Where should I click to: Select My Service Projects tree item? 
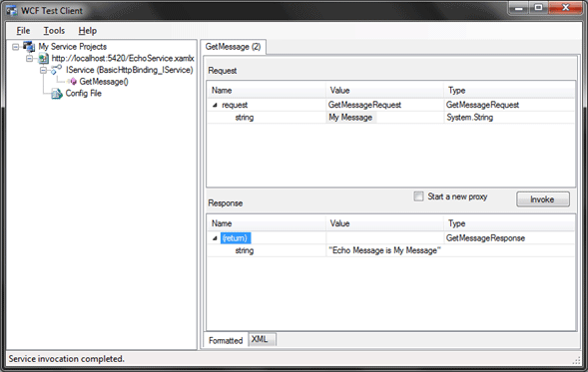point(73,47)
